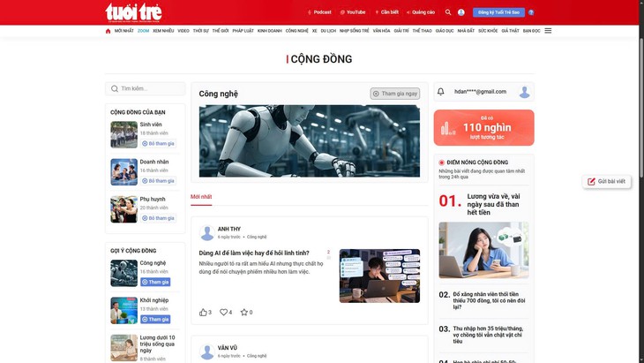Open 'Thu nhập hơn 35 triệu/tháng' article
The height and width of the screenshot is (363, 644).
pos(488,335)
